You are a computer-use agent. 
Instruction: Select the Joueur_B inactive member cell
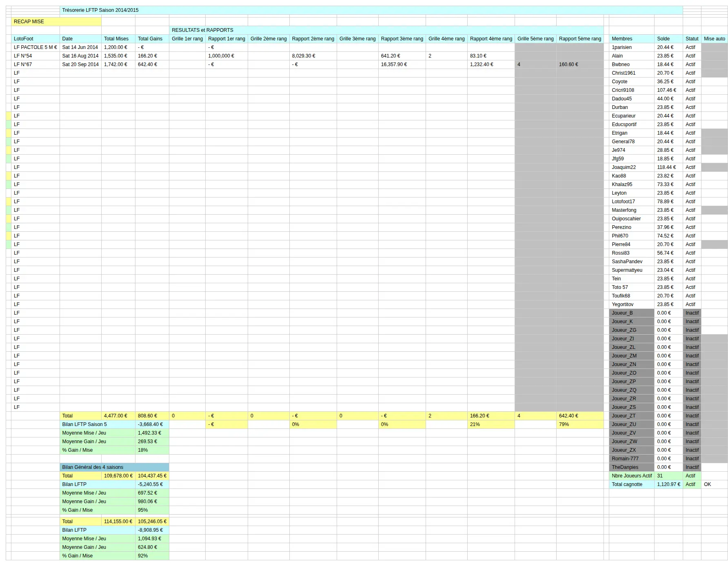click(x=632, y=313)
